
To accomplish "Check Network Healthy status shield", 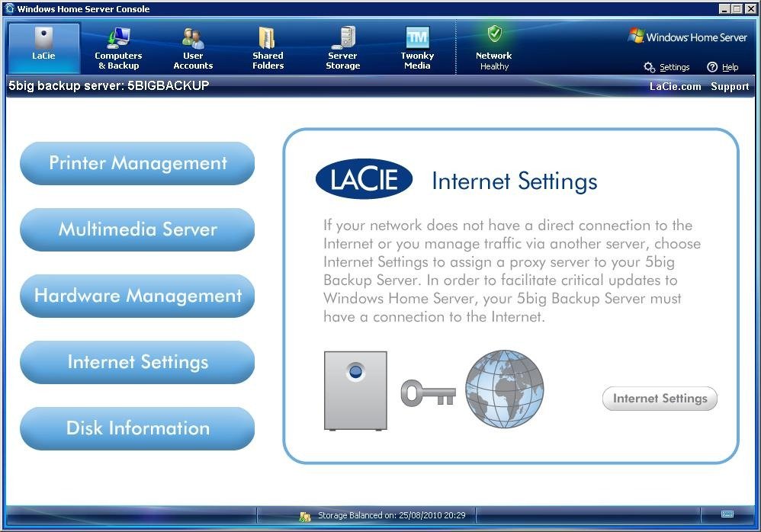I will (494, 34).
